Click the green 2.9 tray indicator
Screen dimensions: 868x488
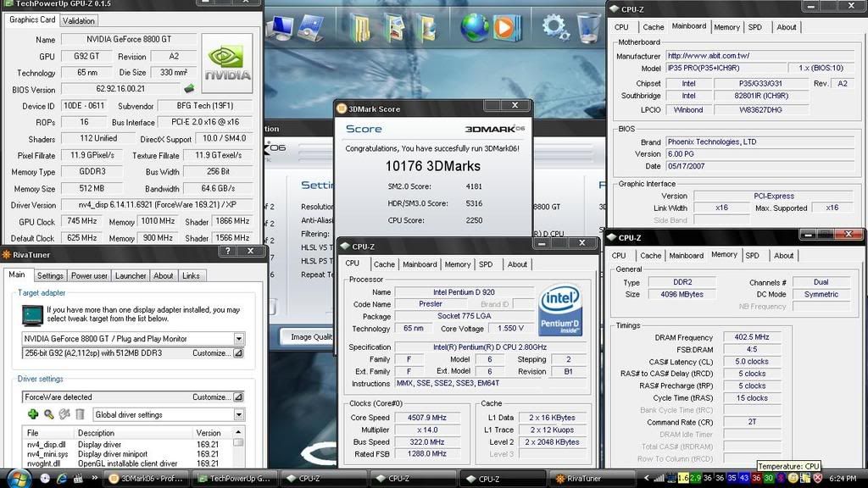click(695, 479)
